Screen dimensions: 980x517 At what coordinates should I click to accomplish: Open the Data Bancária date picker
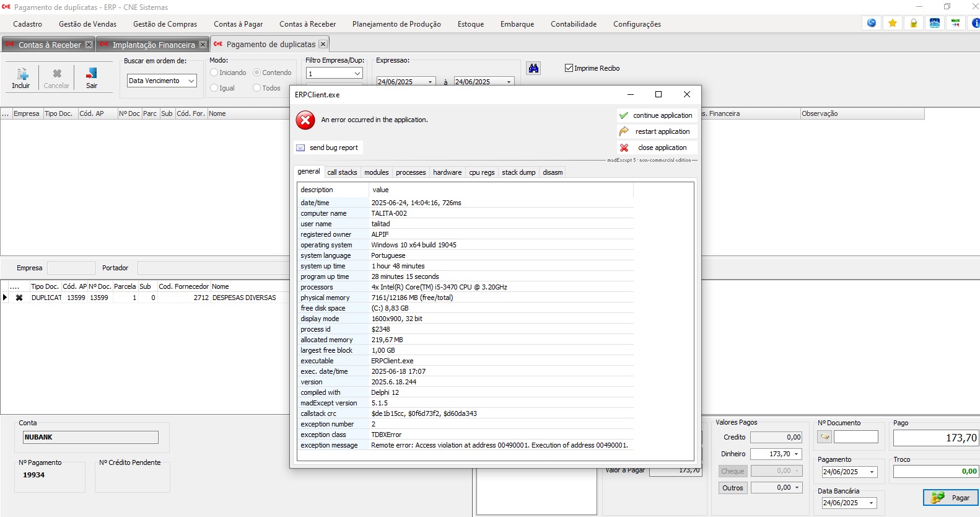pos(872,503)
